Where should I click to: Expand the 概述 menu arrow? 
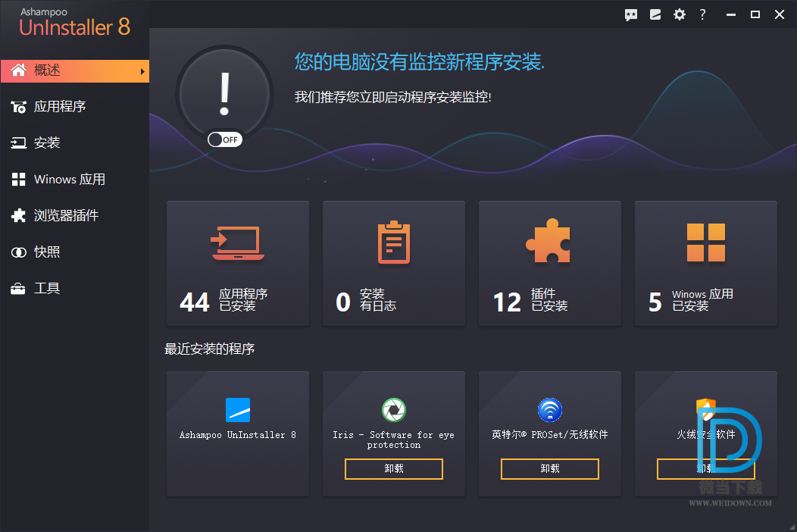143,71
